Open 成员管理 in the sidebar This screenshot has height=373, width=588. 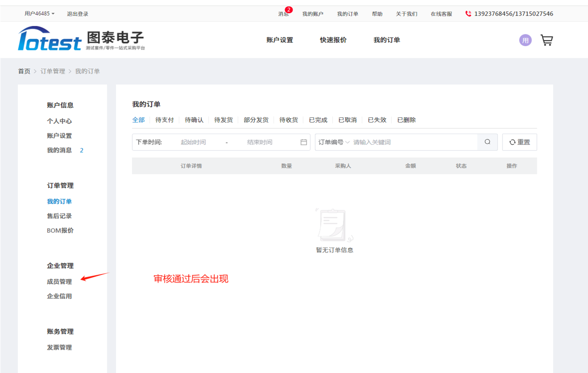59,281
